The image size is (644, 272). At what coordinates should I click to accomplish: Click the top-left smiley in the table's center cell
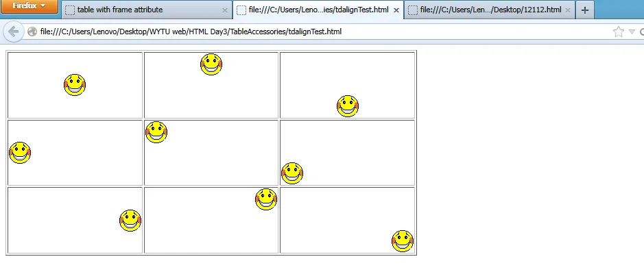pos(156,132)
